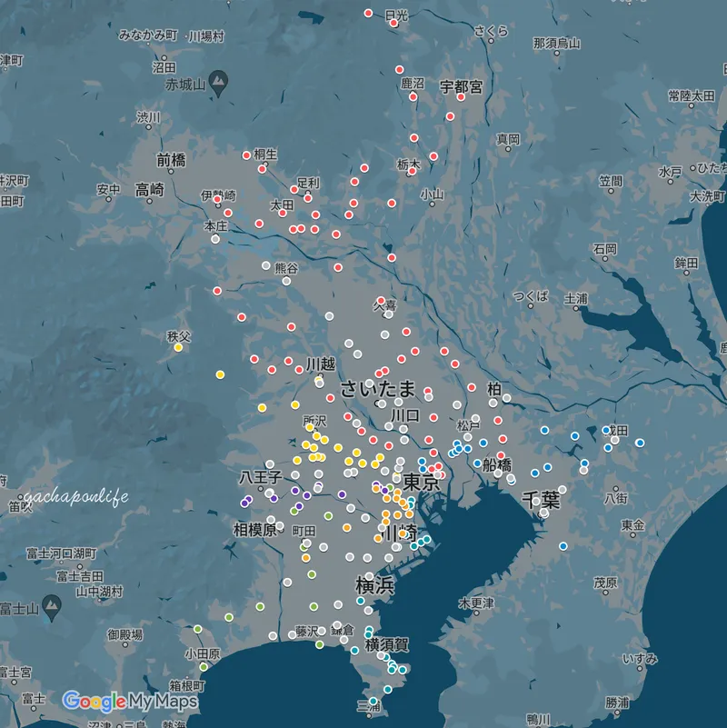Select the red marker below 太田 label
Viewport: 727px width, 728px height.
(x=283, y=213)
